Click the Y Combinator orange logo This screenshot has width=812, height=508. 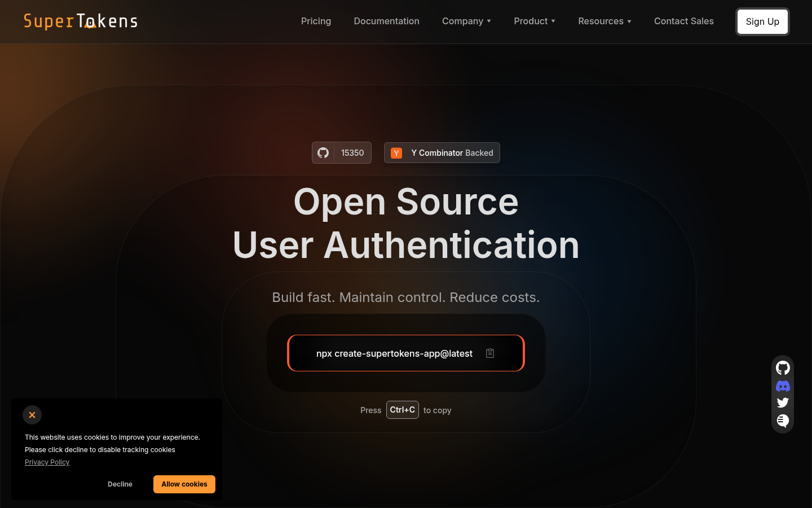396,153
